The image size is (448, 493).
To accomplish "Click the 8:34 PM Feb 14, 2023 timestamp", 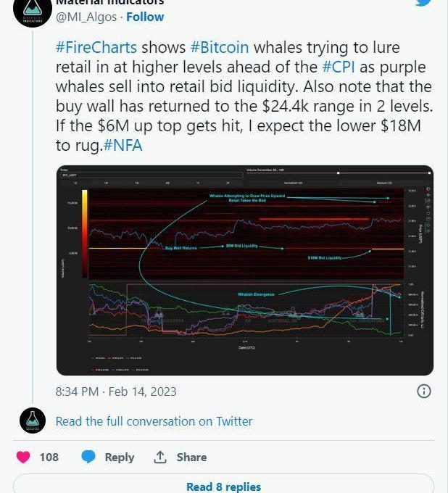I will point(116,391).
